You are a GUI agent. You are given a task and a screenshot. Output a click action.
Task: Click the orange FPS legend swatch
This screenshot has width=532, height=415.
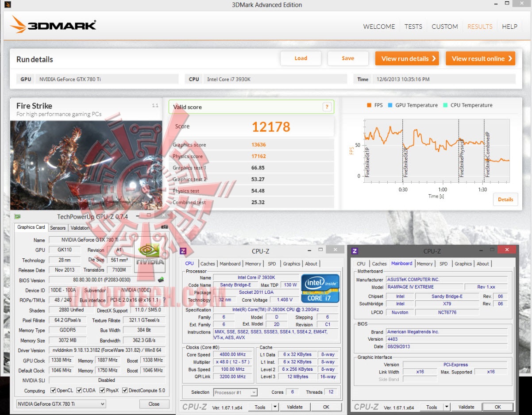pyautogui.click(x=369, y=105)
